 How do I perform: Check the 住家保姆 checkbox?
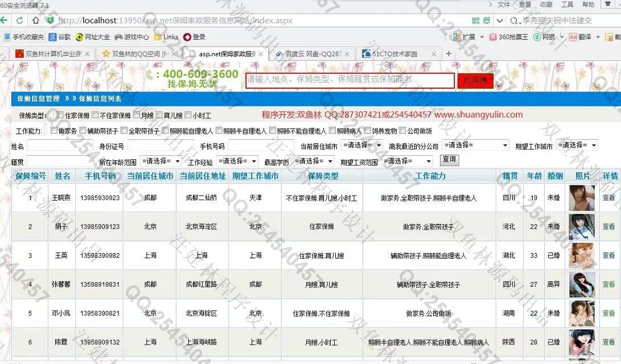click(60, 115)
